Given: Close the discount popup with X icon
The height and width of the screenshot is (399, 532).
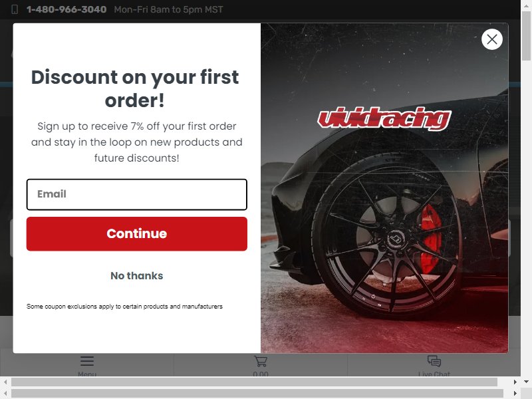Looking at the screenshot, I should tap(491, 39).
